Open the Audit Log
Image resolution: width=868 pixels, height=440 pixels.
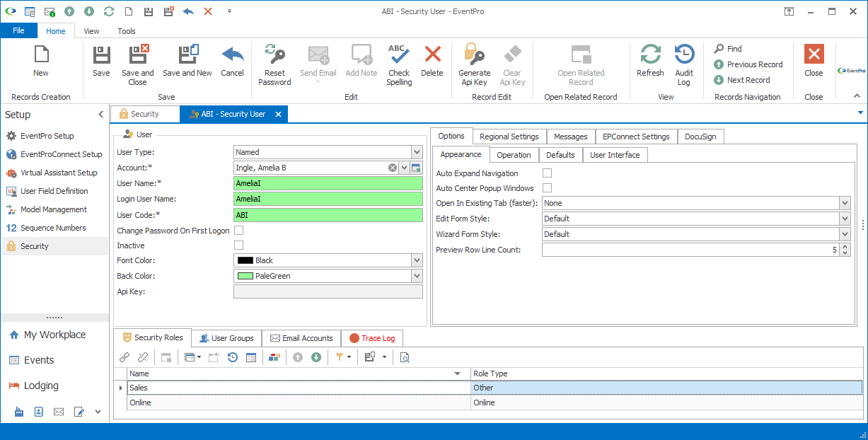click(684, 65)
